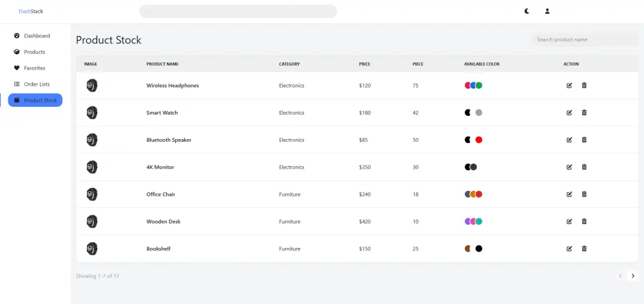Go to next page of products
The width and height of the screenshot is (644, 304).
point(633,276)
